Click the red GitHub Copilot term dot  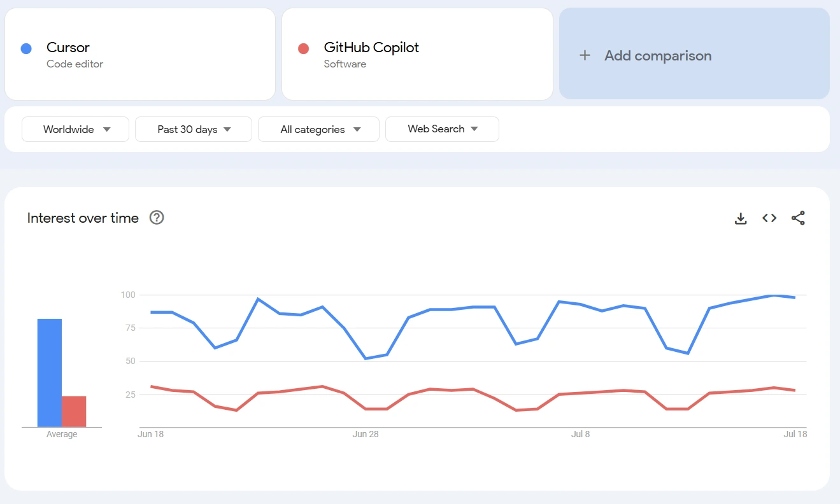(x=303, y=48)
